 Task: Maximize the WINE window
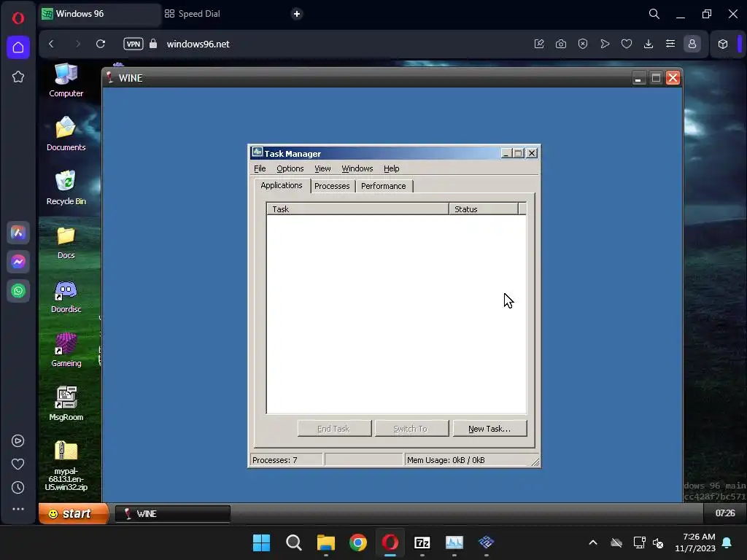(x=656, y=78)
